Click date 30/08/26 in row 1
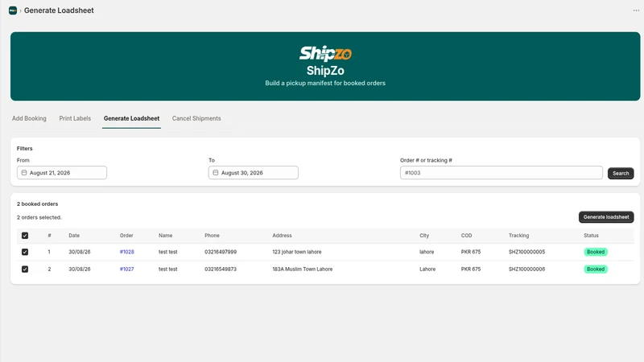Viewport: 644px width, 362px height. 79,252
